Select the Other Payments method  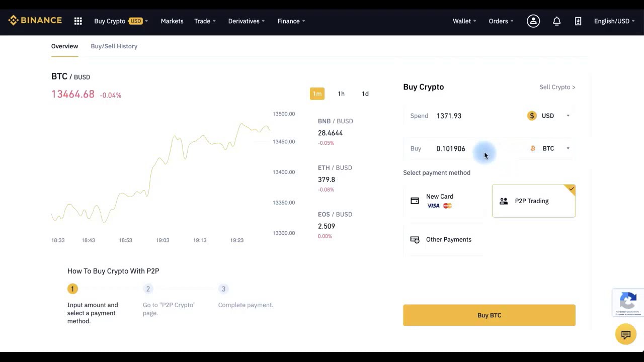point(445,240)
